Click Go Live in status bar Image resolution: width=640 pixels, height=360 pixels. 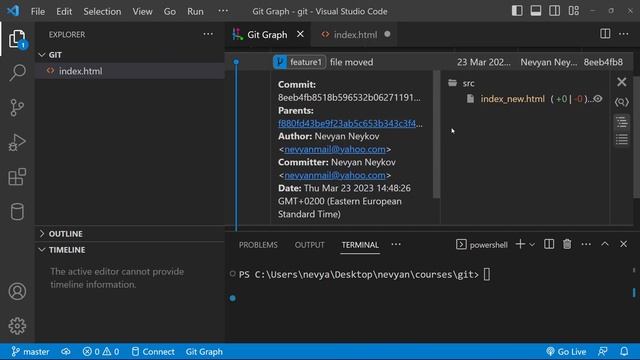(x=566, y=351)
